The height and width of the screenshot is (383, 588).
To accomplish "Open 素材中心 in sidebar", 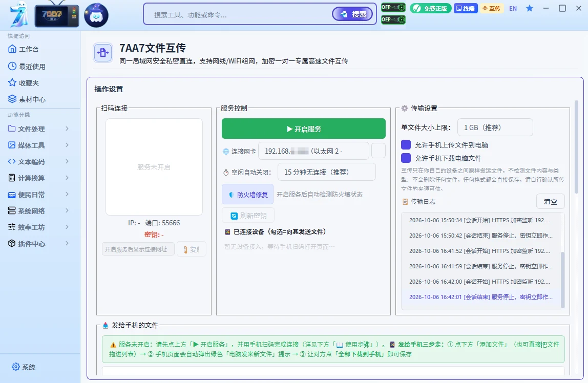I will [27, 99].
